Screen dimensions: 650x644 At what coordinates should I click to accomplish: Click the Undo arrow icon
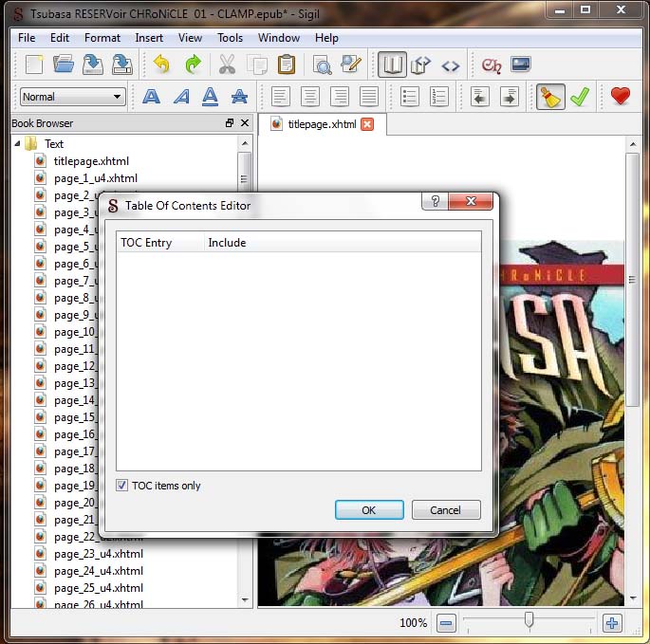tap(161, 64)
